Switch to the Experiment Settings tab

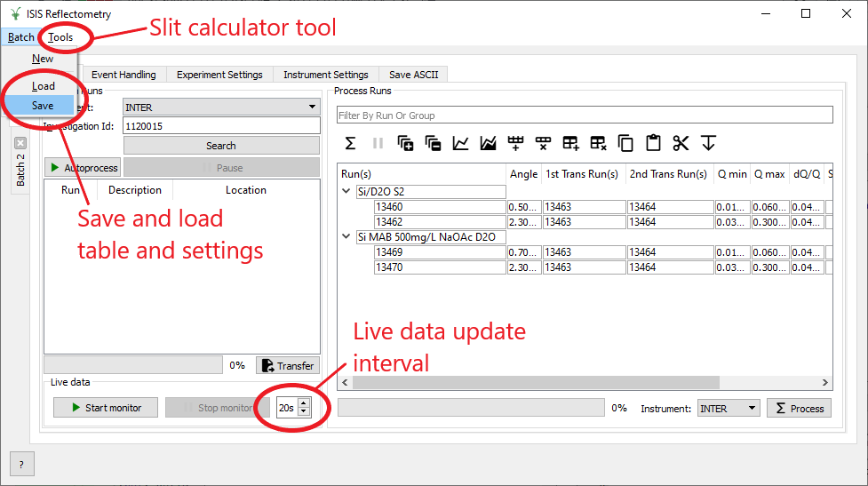[x=219, y=75]
